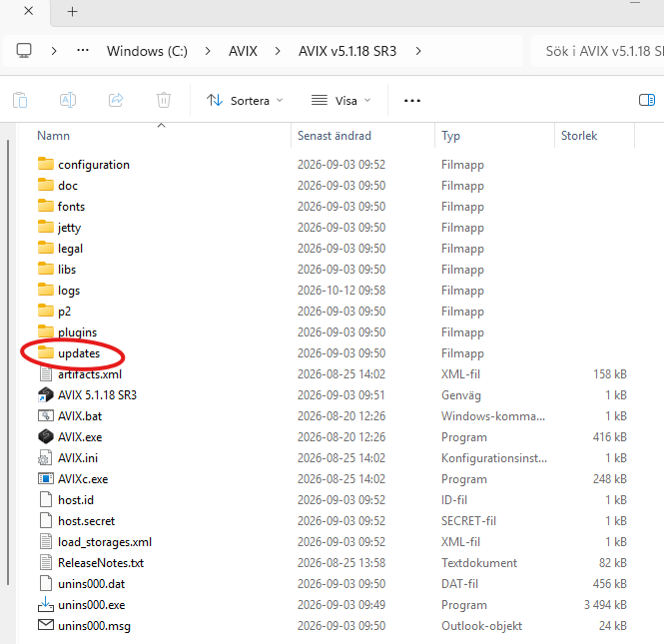Click the ID-fil type cell
Screen dimensions: 664x644
click(x=454, y=499)
